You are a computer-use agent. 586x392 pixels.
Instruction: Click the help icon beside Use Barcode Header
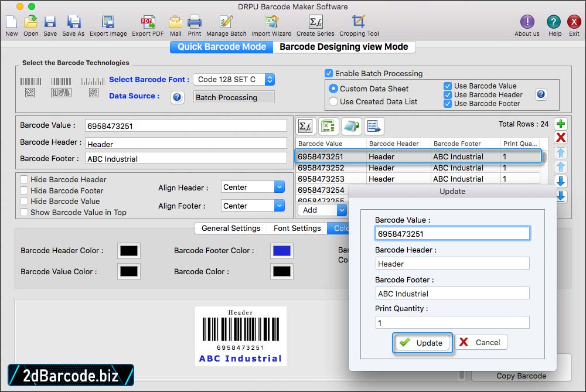pyautogui.click(x=541, y=94)
